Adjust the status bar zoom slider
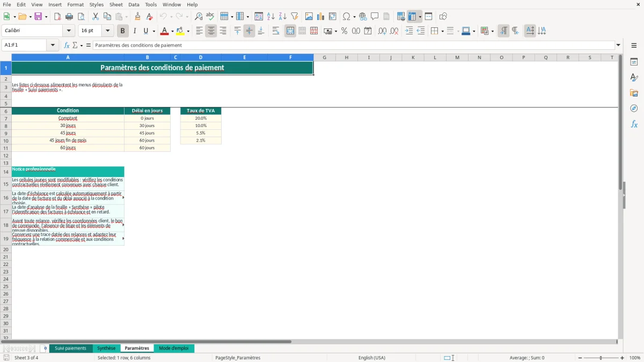 click(601, 358)
